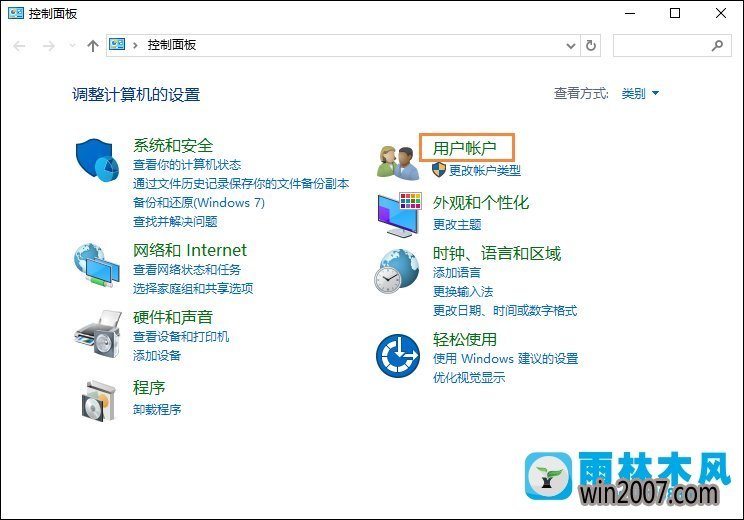Click the back arrow navigation button
This screenshot has width=744, height=520.
click(19, 46)
